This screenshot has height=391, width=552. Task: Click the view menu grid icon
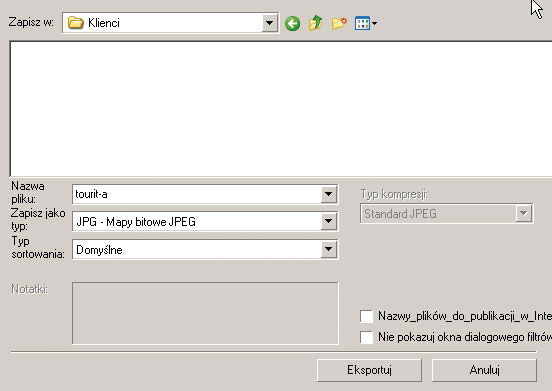coord(362,23)
